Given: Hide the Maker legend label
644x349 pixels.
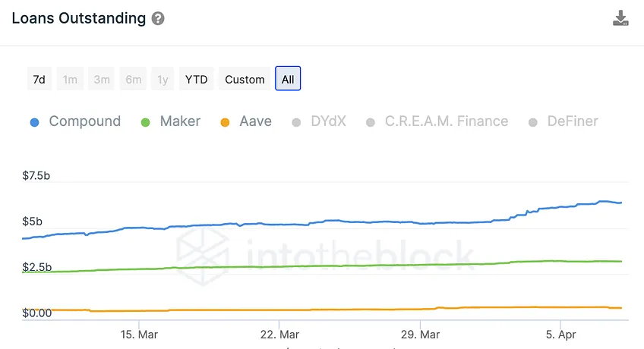Looking at the screenshot, I should pyautogui.click(x=180, y=121).
